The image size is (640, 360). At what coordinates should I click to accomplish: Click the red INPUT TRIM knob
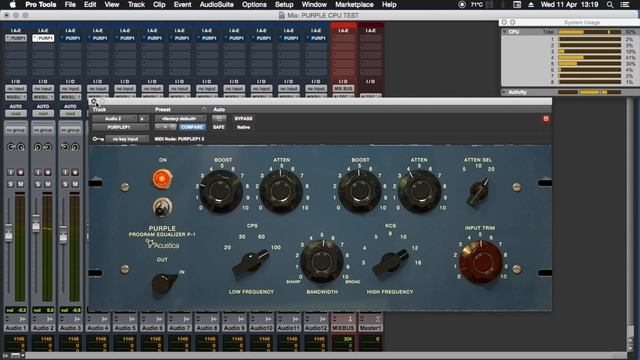480,262
